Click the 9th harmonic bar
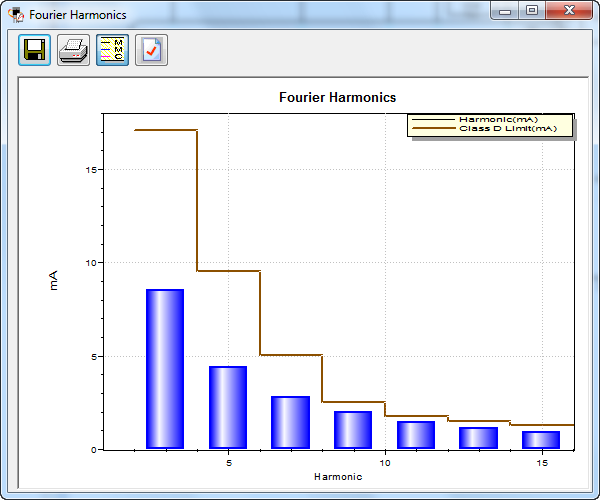This screenshot has width=600, height=500. (x=353, y=430)
